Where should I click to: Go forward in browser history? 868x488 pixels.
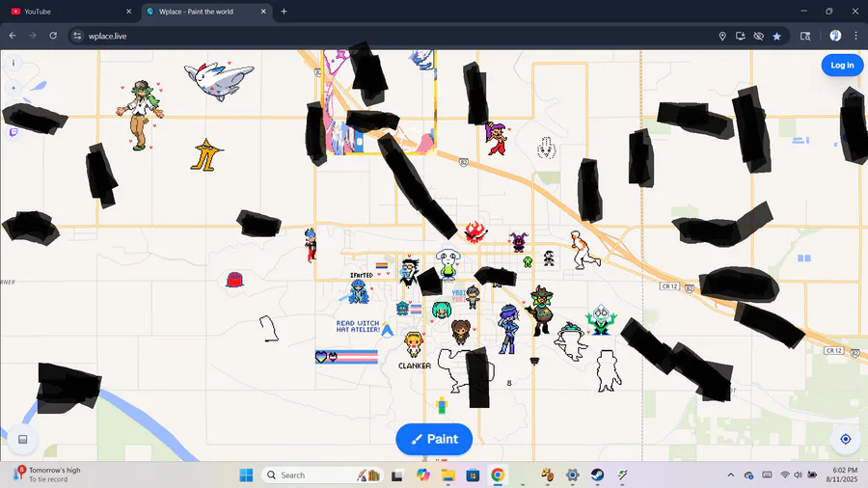(x=33, y=36)
